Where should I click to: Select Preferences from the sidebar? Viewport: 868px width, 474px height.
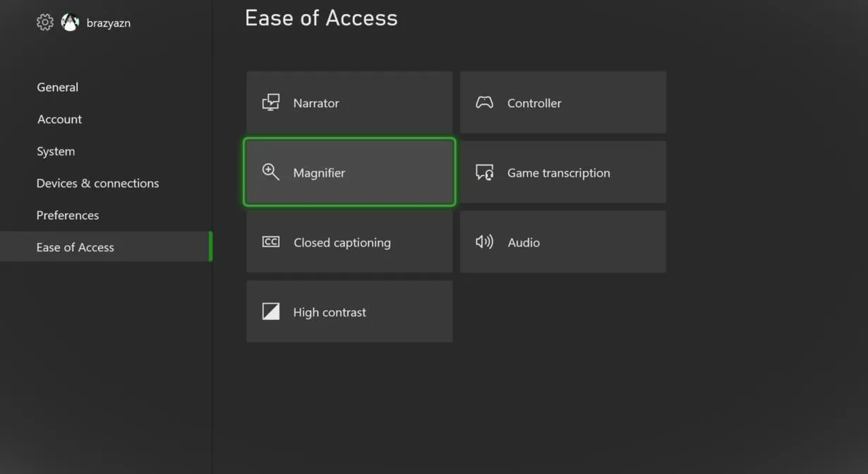68,215
